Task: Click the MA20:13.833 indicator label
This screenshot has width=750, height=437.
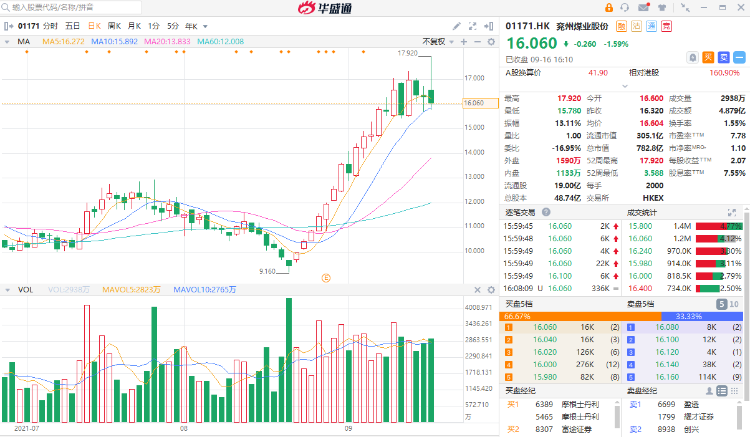Action: (167, 42)
